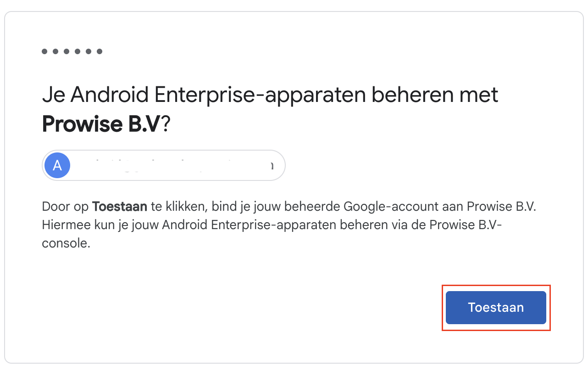The width and height of the screenshot is (588, 371).
Task: Click the bold word "Toestaan" in the description
Action: click(x=120, y=207)
